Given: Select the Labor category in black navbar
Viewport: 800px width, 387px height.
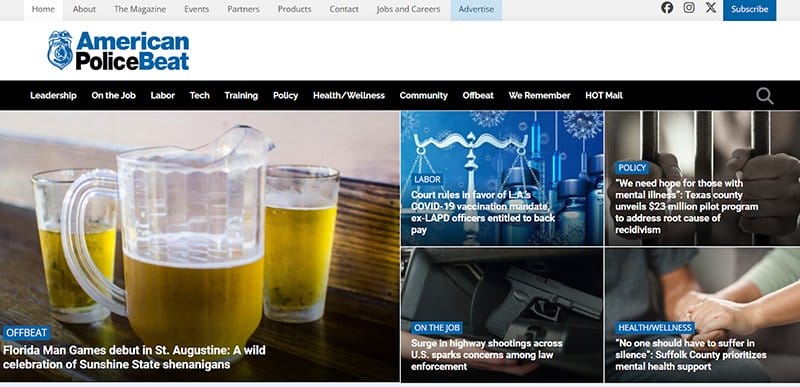Looking at the screenshot, I should click(x=163, y=95).
